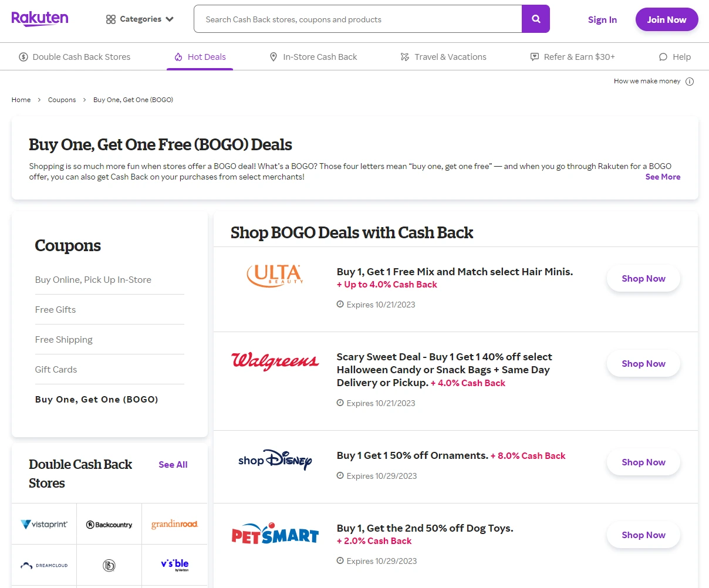
Task: Click the How we make money info icon
Action: coord(690,82)
